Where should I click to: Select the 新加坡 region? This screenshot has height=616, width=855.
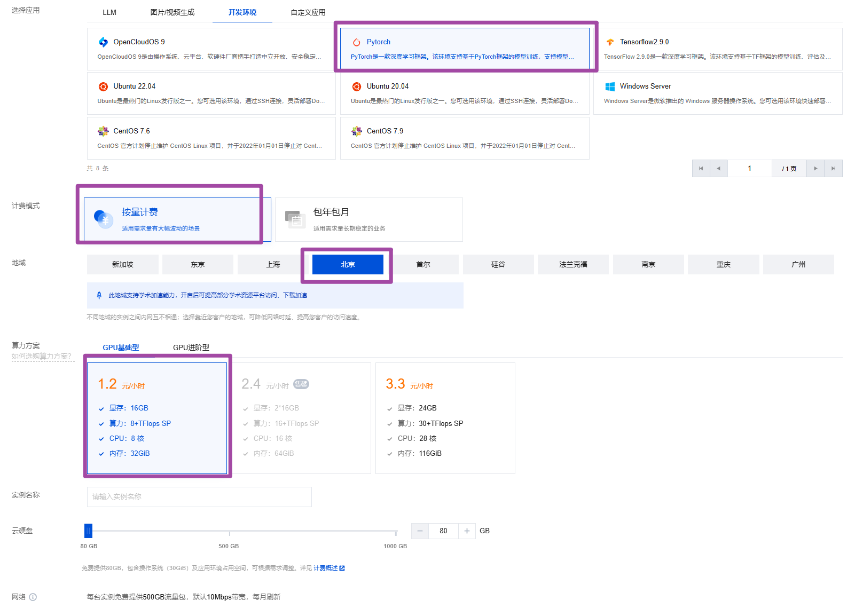pos(123,264)
